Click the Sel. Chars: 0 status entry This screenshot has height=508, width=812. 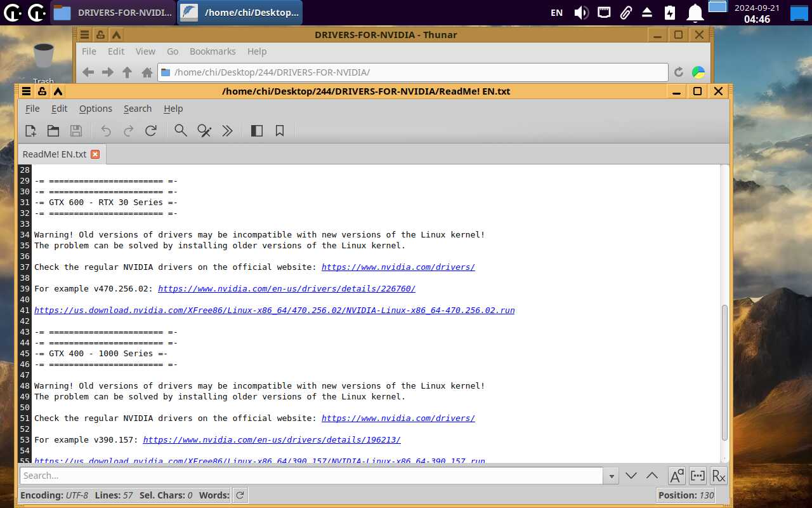click(x=166, y=495)
